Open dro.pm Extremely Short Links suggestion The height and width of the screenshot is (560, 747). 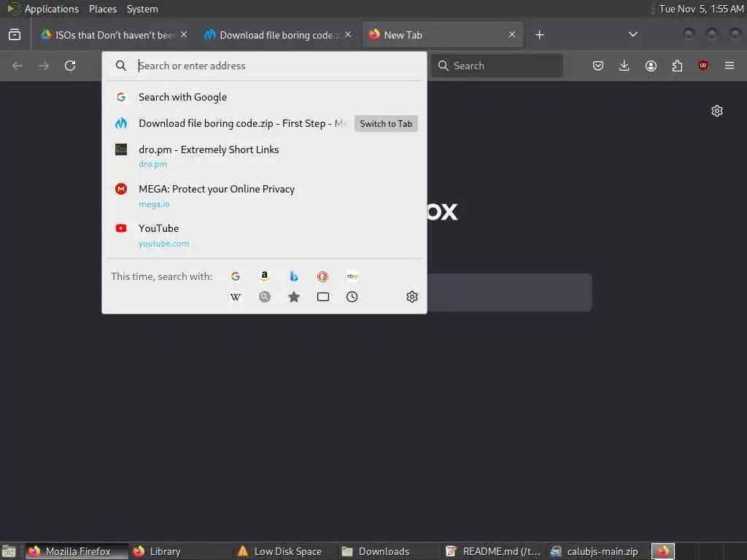click(264, 156)
